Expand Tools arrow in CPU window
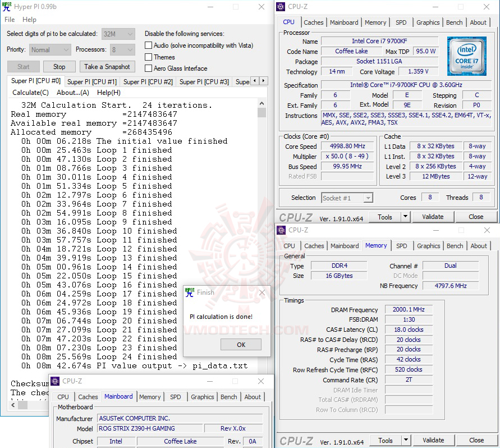This screenshot has width=500, height=448. click(405, 217)
